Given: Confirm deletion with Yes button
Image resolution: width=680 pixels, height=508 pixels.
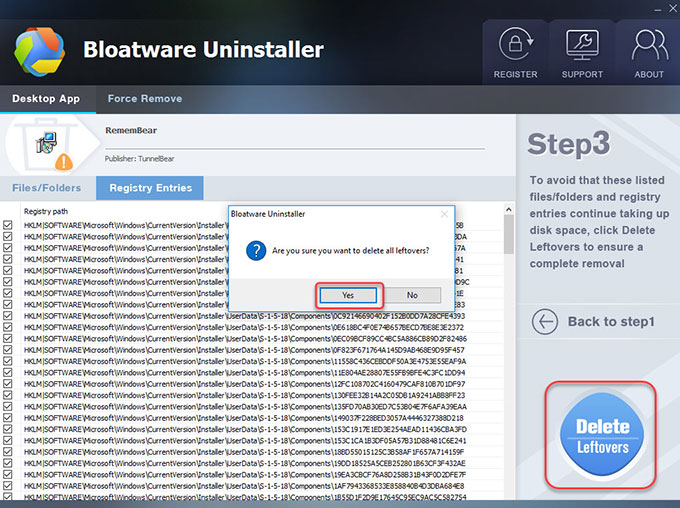Looking at the screenshot, I should coord(348,295).
